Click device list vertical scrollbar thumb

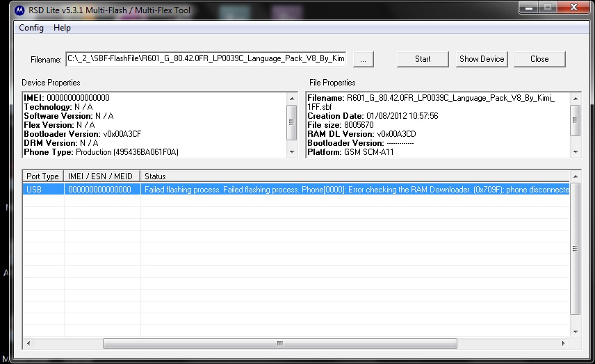click(576, 249)
